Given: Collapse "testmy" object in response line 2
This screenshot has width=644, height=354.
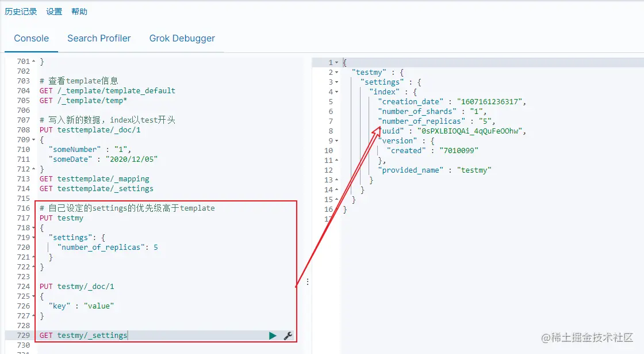Looking at the screenshot, I should 337,73.
